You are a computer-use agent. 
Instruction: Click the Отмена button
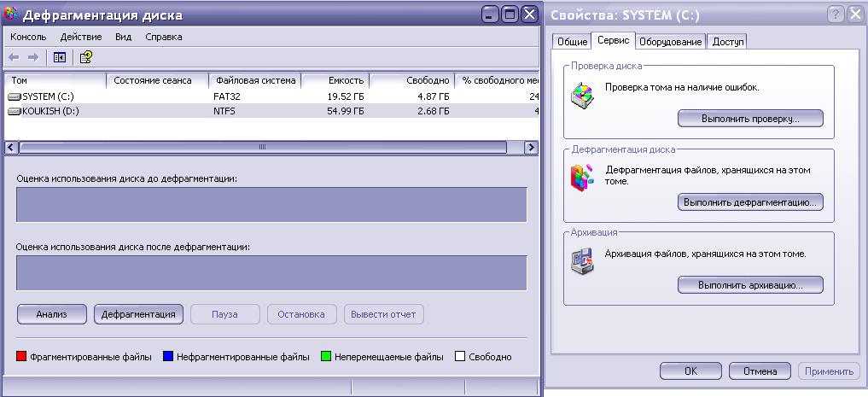point(760,371)
